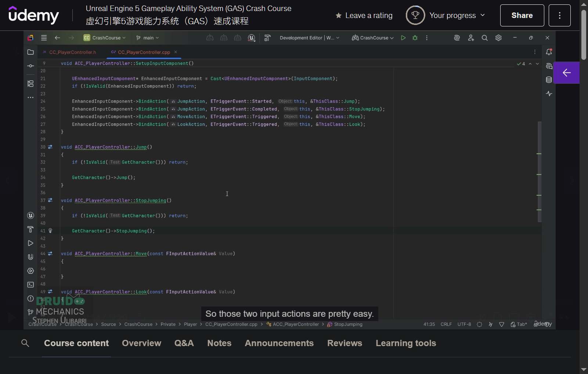Screen dimensions: 588x374
Task: Open more run actions vertical ellipsis
Action: click(x=427, y=38)
